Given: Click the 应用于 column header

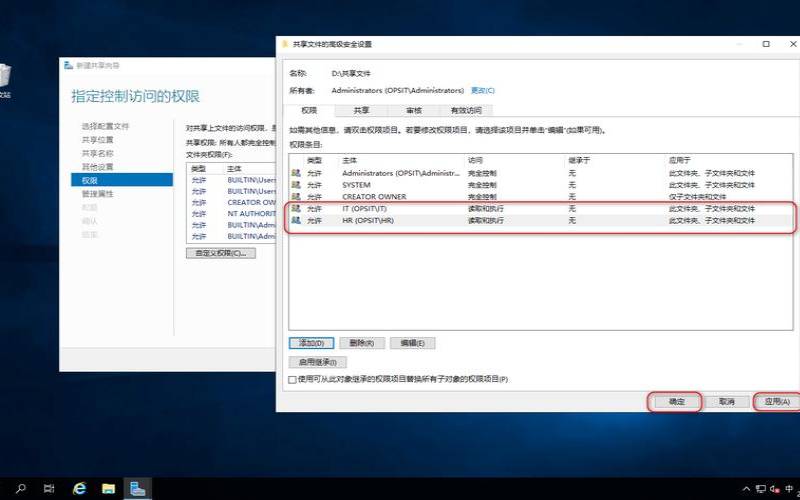Looking at the screenshot, I should (x=680, y=161).
